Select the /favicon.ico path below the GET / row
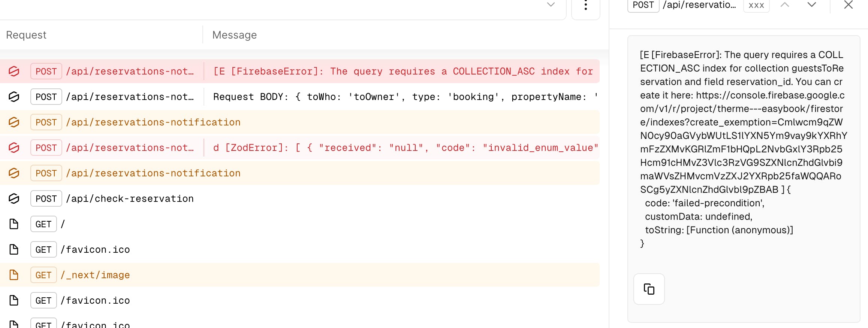Viewport: 868px width, 328px height. pos(95,249)
